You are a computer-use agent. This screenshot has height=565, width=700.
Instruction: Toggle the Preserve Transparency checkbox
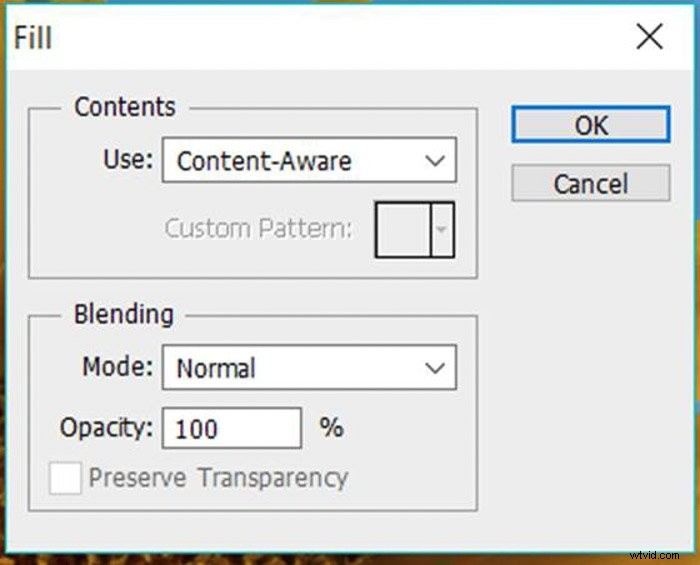point(65,478)
